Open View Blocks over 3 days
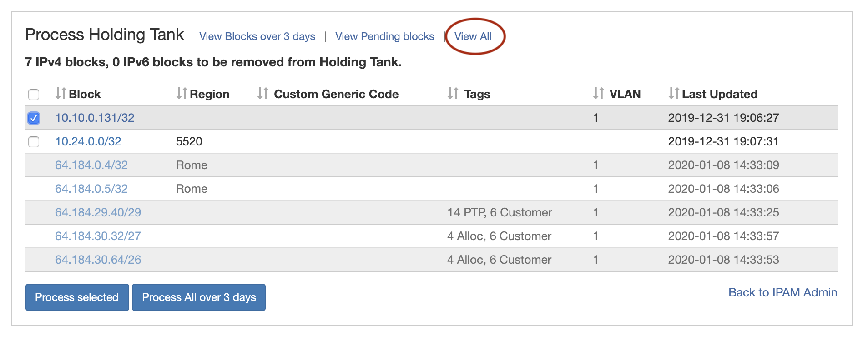868x341 pixels. click(x=257, y=36)
